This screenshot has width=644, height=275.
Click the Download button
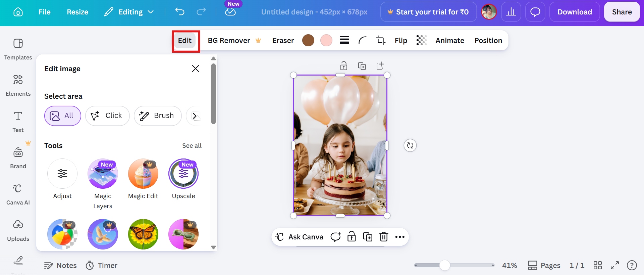click(575, 12)
